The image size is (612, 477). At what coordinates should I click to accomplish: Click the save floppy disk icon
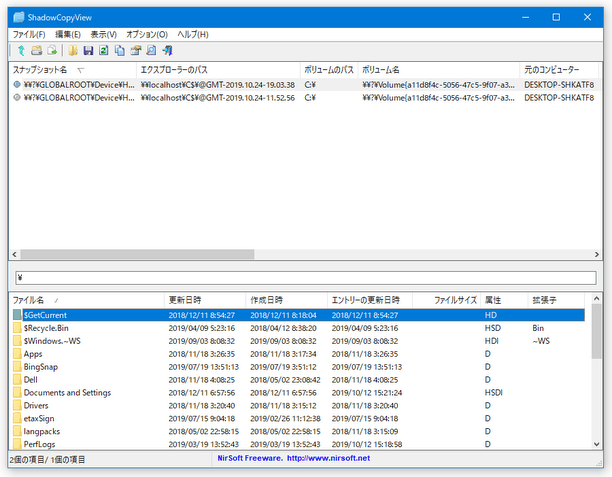(88, 50)
